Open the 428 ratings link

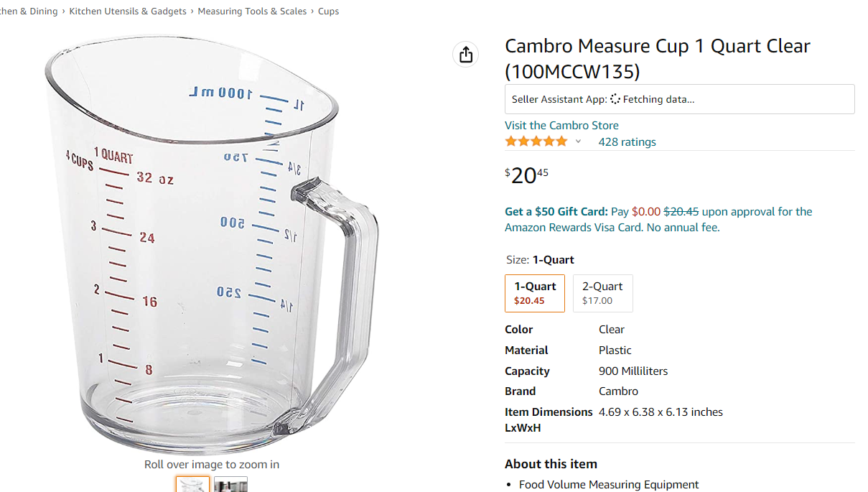(x=627, y=142)
